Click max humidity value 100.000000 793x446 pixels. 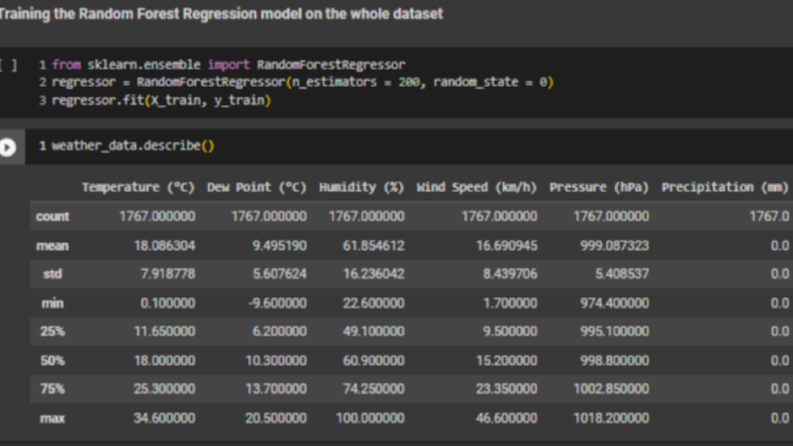371,418
